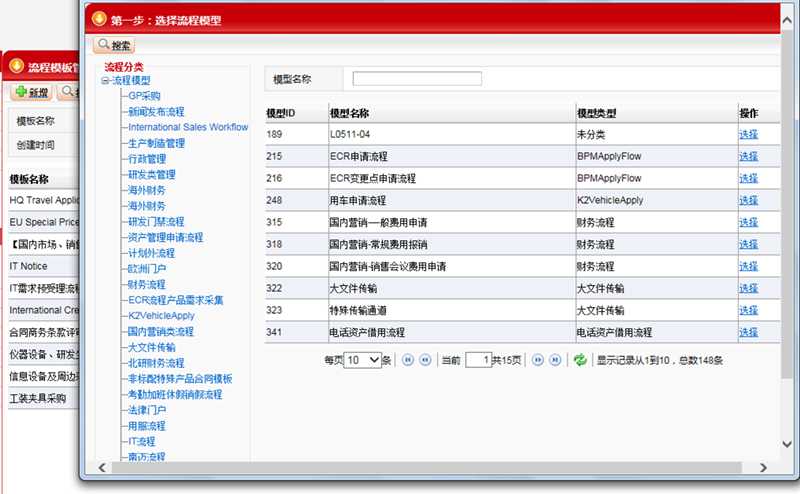The height and width of the screenshot is (494, 800).
Task: Select the 研发类管理 tree item
Action: [x=152, y=175]
